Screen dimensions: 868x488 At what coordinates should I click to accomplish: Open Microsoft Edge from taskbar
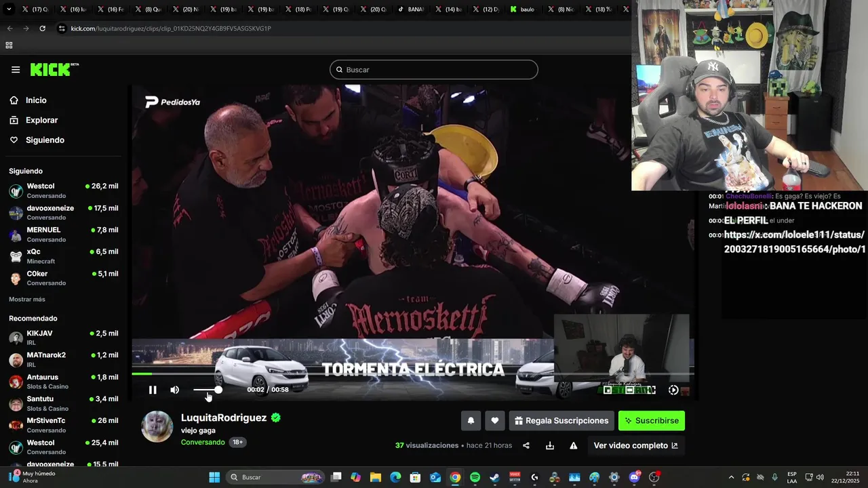coord(395,477)
